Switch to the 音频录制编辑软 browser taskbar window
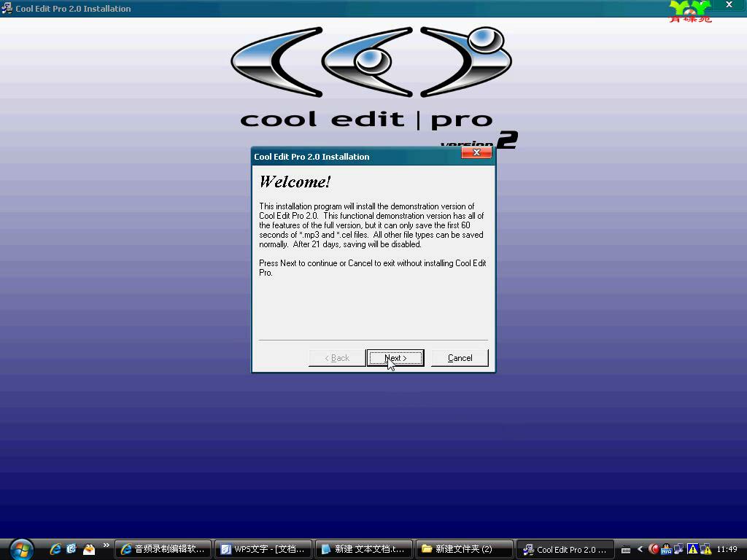 pos(163,549)
